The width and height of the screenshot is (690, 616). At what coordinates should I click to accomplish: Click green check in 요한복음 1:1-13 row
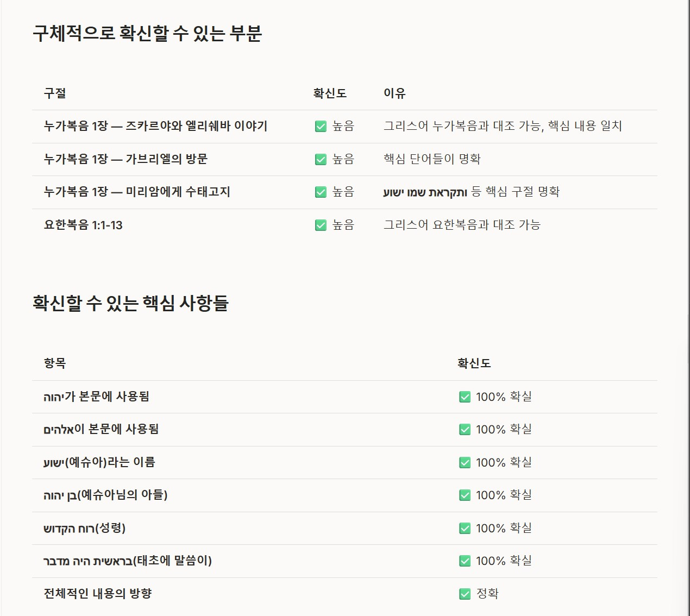tap(321, 225)
